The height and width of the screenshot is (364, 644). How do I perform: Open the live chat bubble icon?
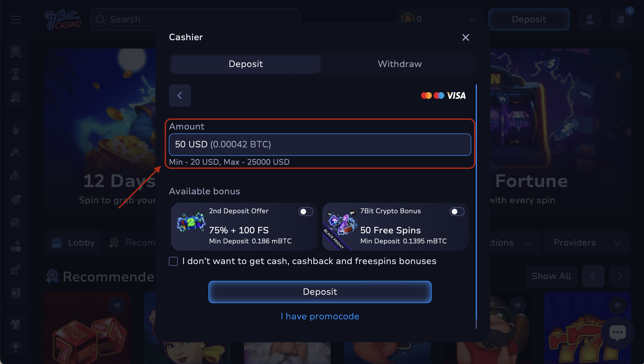tap(618, 332)
